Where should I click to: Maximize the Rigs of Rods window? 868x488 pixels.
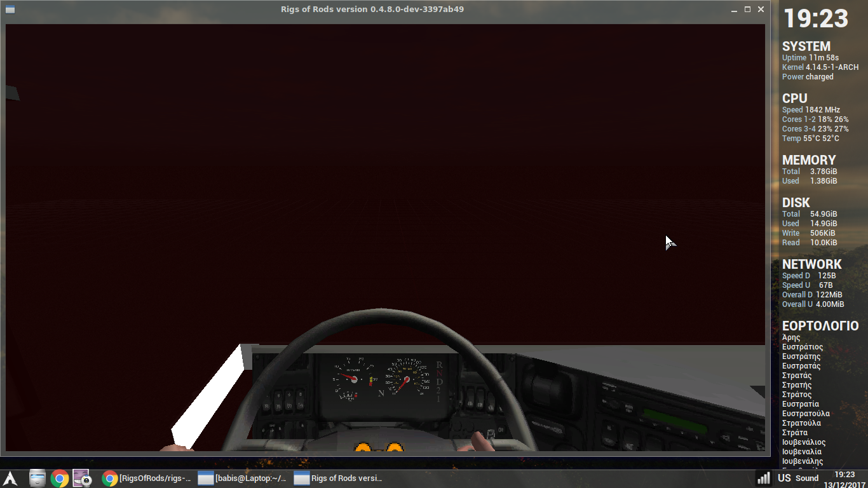point(747,10)
